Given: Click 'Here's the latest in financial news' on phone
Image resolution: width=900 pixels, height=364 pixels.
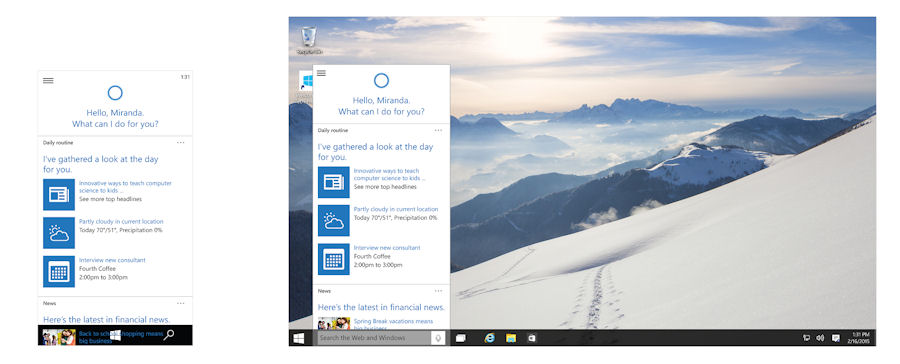Looking at the screenshot, I should [107, 320].
